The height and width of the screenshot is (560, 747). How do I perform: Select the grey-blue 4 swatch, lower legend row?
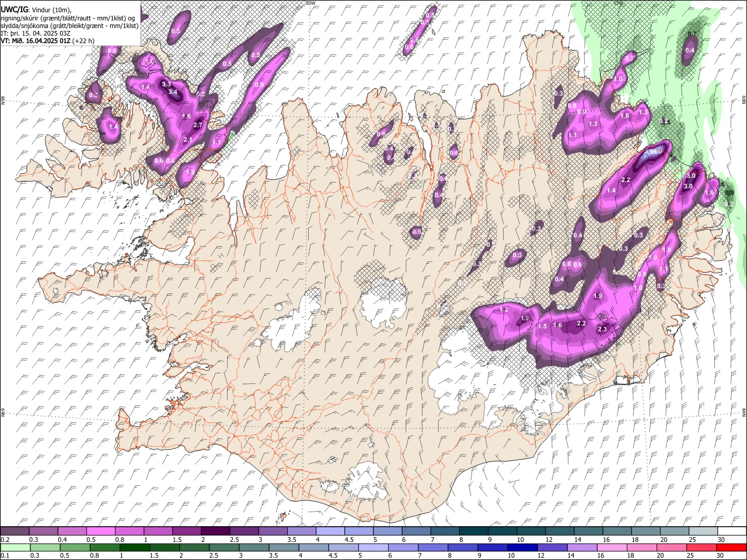click(313, 547)
